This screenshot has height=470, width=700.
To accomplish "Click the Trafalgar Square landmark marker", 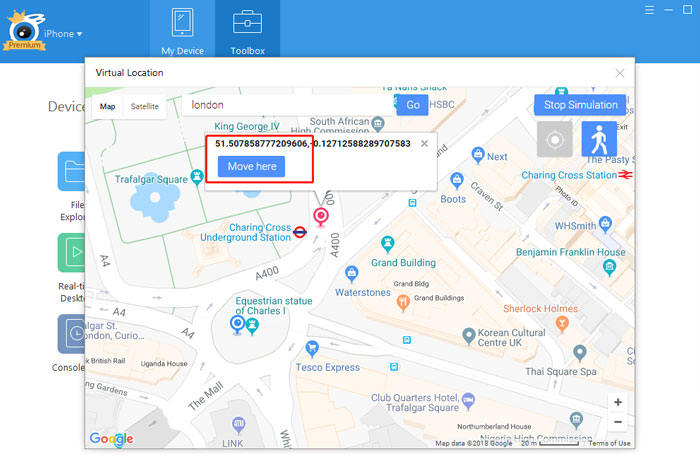I will pos(198,177).
